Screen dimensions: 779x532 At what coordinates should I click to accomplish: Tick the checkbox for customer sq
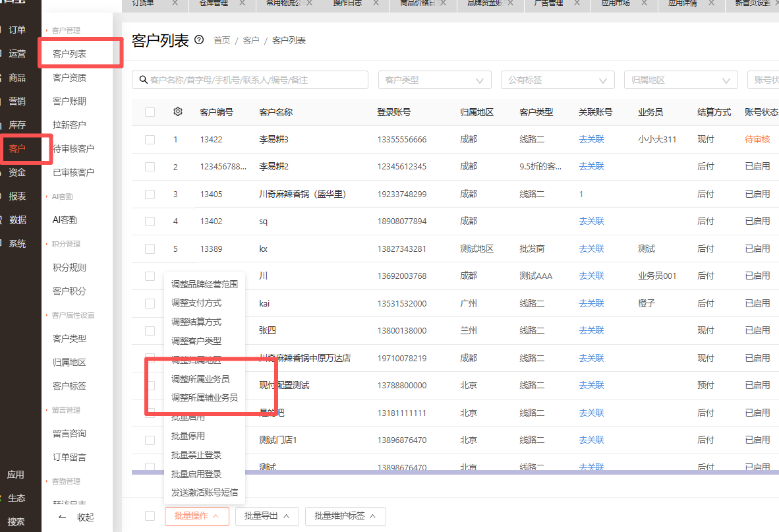coord(150,222)
